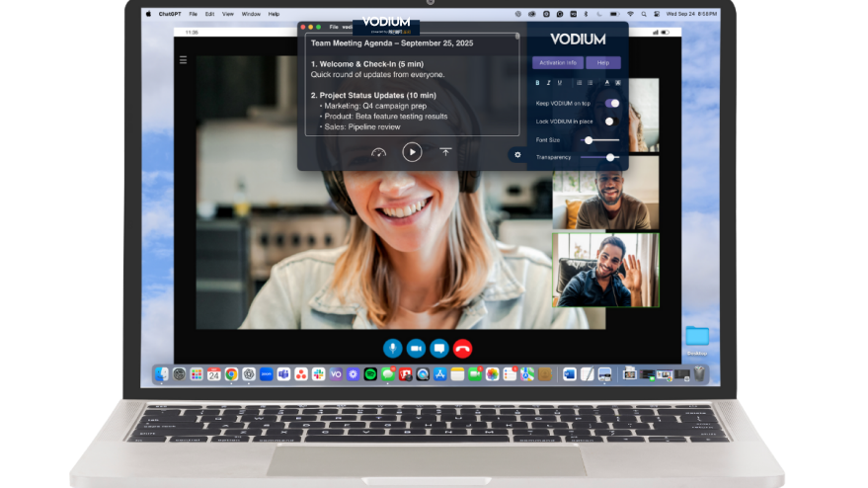Launch Spotify from the Dock
868x488 pixels.
[x=370, y=374]
